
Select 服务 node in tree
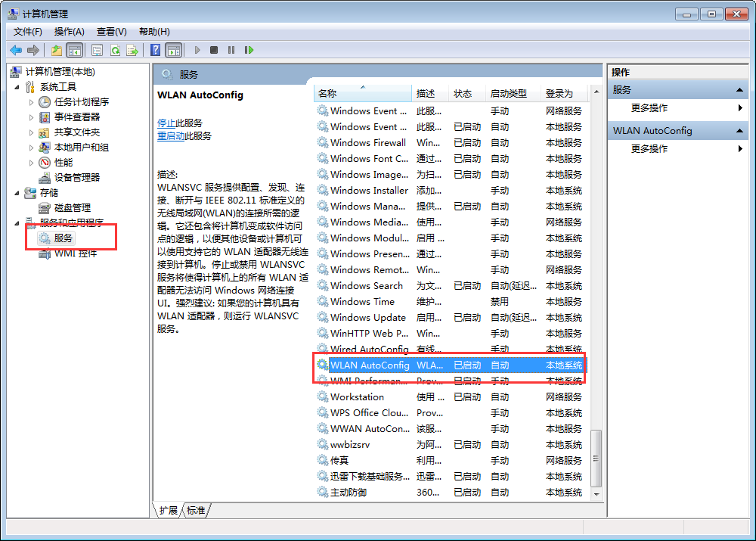(x=63, y=238)
